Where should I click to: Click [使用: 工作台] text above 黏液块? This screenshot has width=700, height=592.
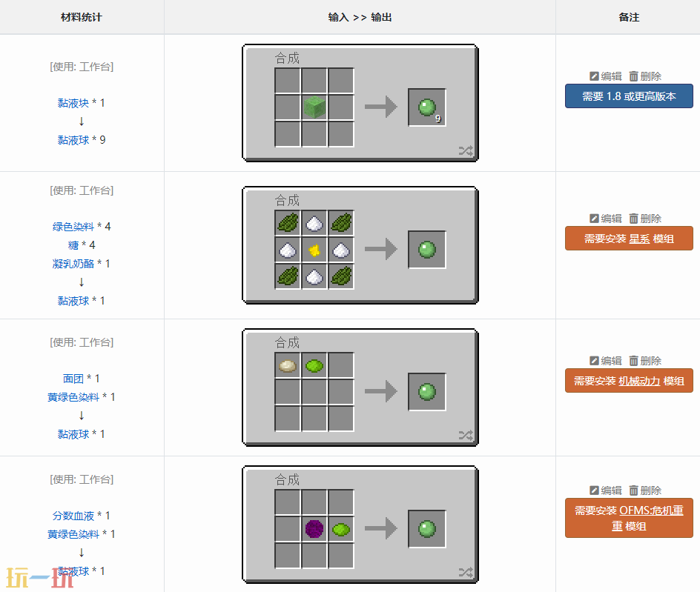(x=82, y=67)
